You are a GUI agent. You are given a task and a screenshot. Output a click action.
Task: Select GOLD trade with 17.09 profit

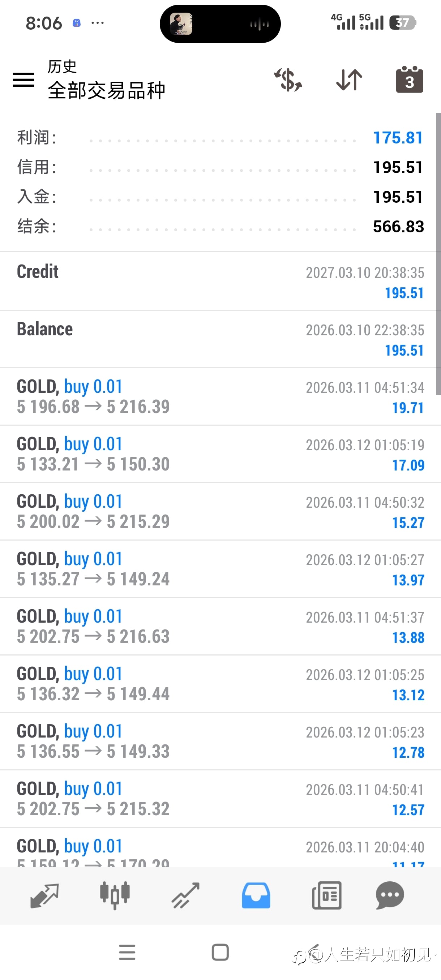(x=220, y=454)
